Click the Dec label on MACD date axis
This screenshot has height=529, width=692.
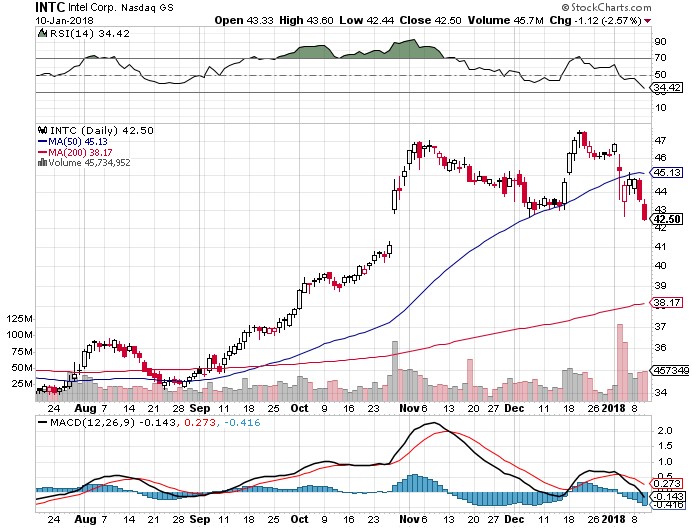coord(514,519)
